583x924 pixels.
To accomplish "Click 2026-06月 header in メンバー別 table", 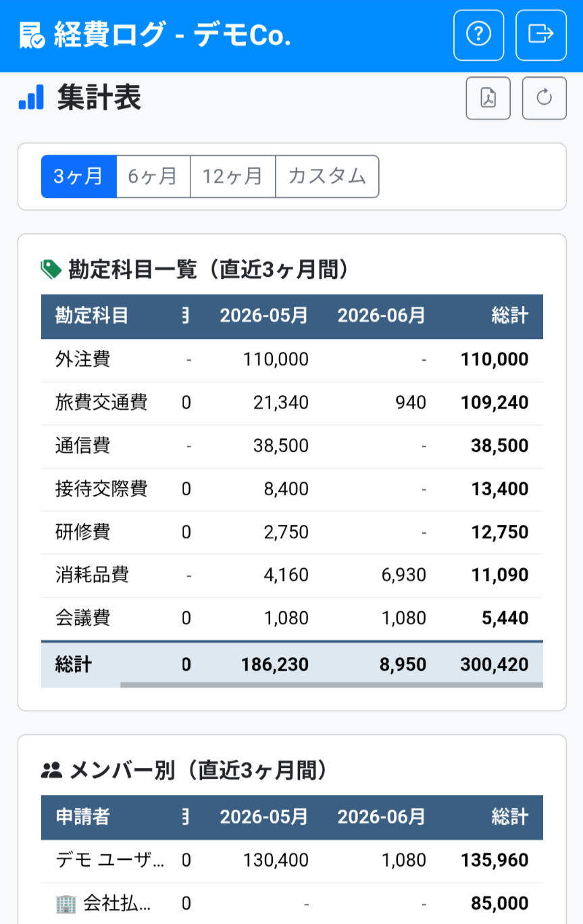I will (382, 817).
